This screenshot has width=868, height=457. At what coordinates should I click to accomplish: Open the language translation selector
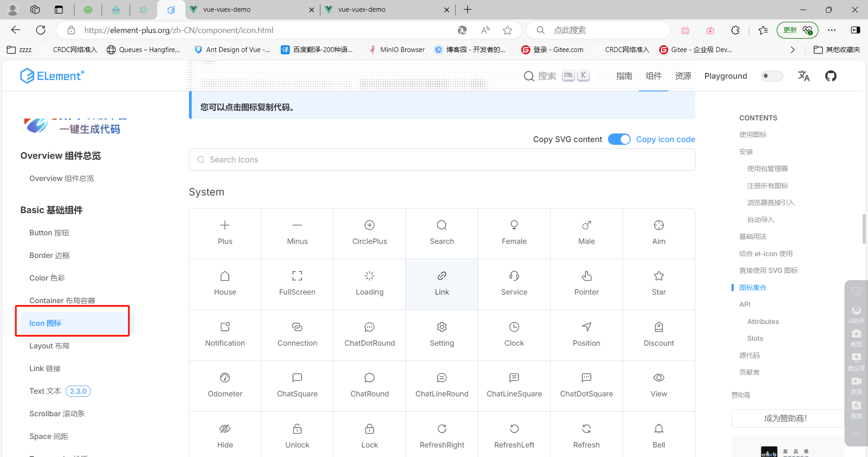coord(803,76)
